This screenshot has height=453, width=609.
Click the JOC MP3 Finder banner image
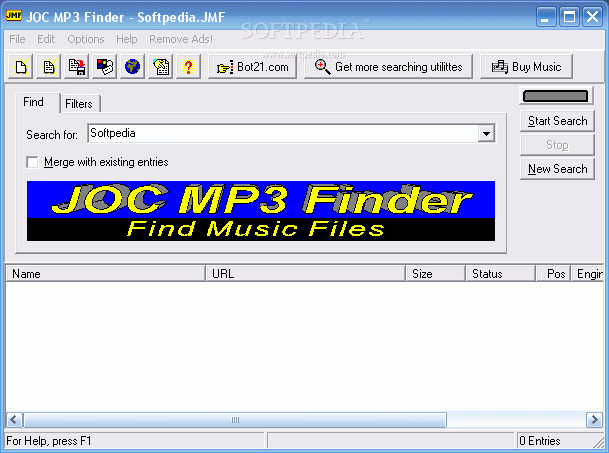[x=261, y=211]
